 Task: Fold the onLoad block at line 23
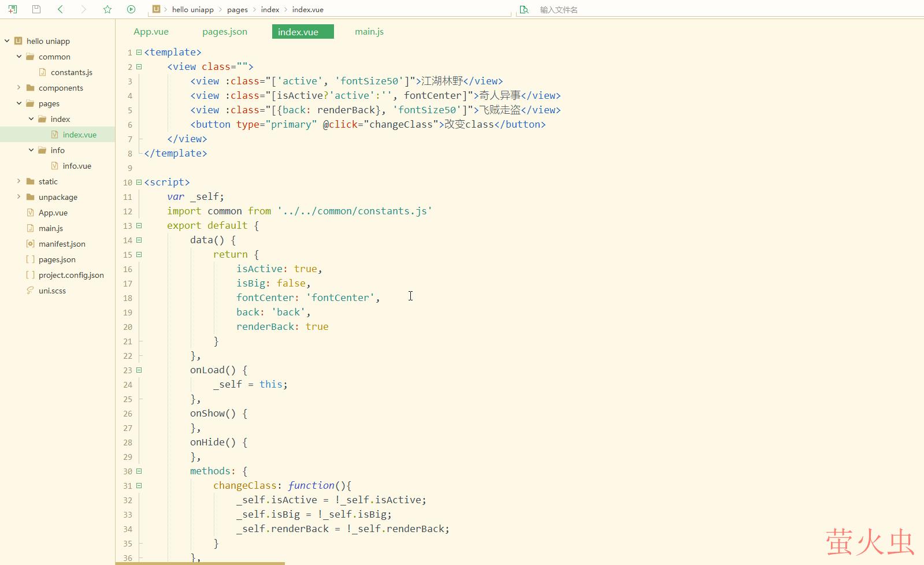pyautogui.click(x=139, y=370)
